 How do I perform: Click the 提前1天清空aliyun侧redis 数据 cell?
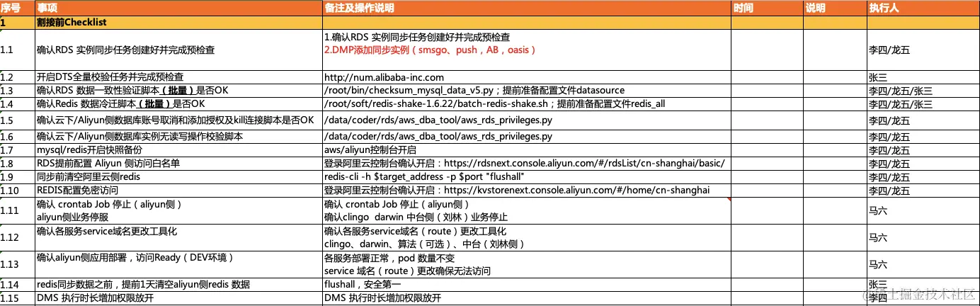tap(178, 285)
